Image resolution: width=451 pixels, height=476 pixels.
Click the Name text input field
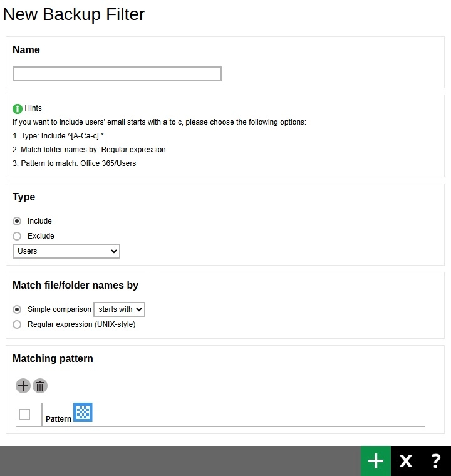coord(117,74)
